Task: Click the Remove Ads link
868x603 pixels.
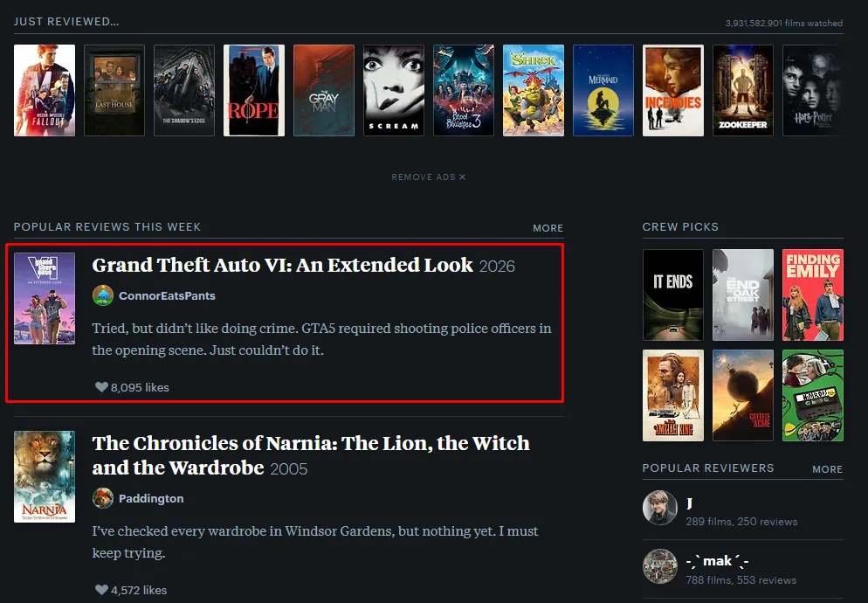Action: [x=429, y=177]
